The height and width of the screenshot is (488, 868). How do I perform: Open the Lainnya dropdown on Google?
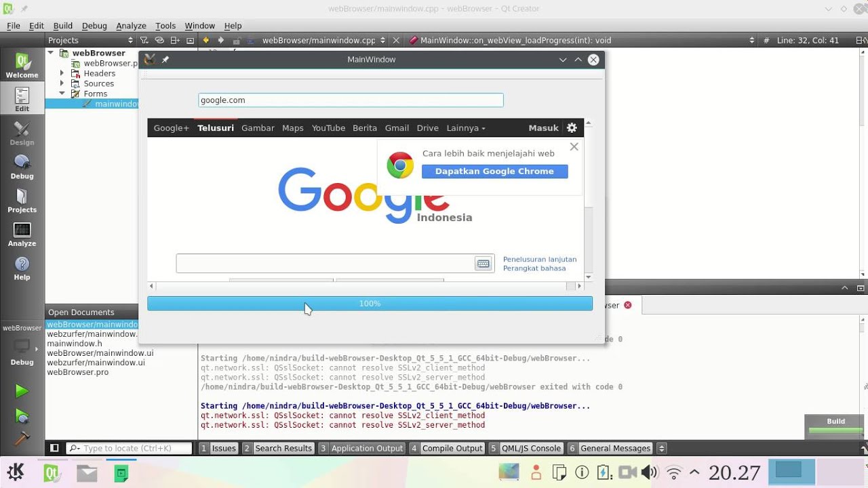point(466,127)
